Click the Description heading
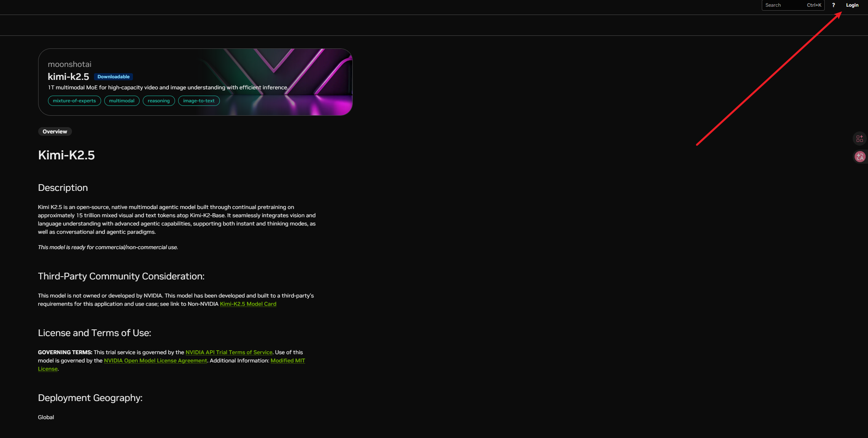868x438 pixels. point(63,188)
